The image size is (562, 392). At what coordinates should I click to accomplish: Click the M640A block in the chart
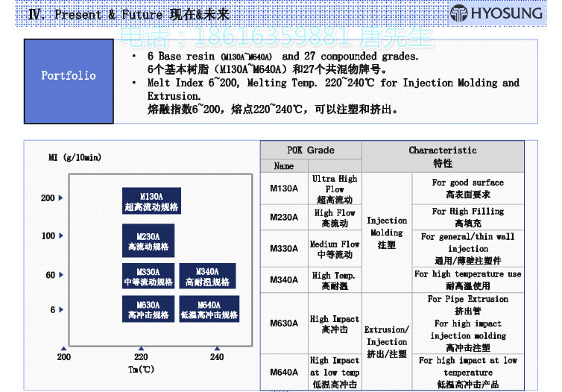tap(209, 309)
